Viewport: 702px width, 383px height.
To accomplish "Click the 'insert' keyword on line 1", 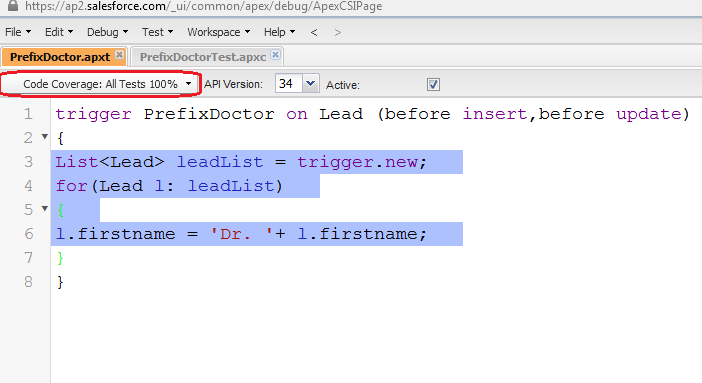I will click(495, 114).
